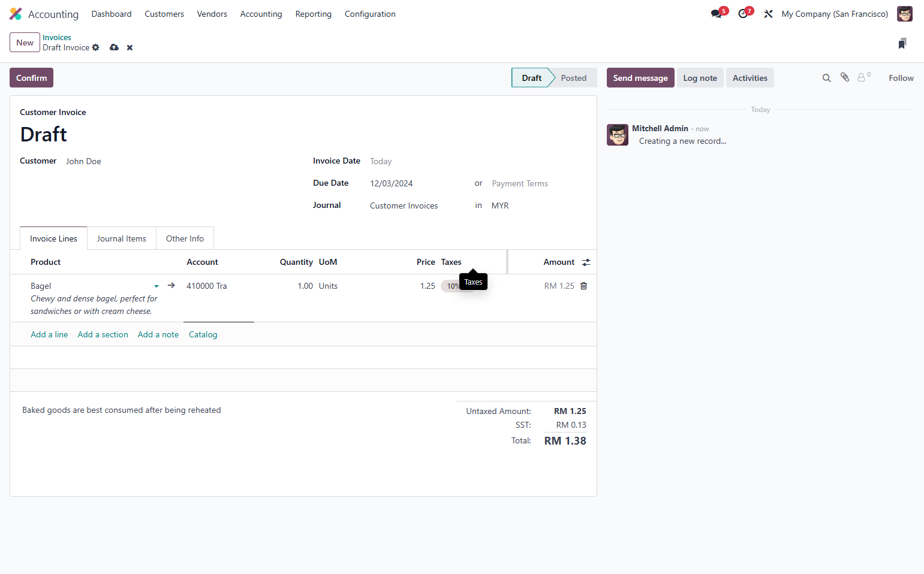The image size is (924, 574).
Task: Open the Accounting app home icon
Action: (16, 14)
